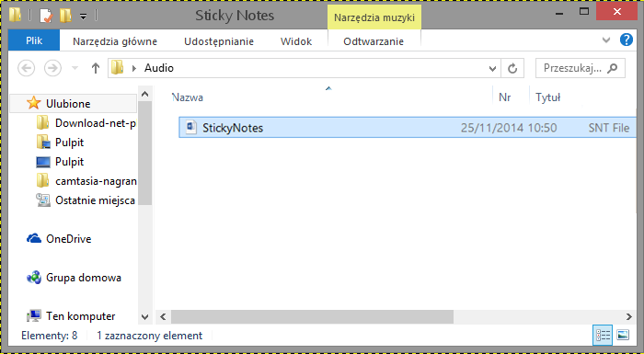Viewport: 644px width, 354px height.
Task: Close the Sticky Notes Explorer window
Action: (x=616, y=12)
